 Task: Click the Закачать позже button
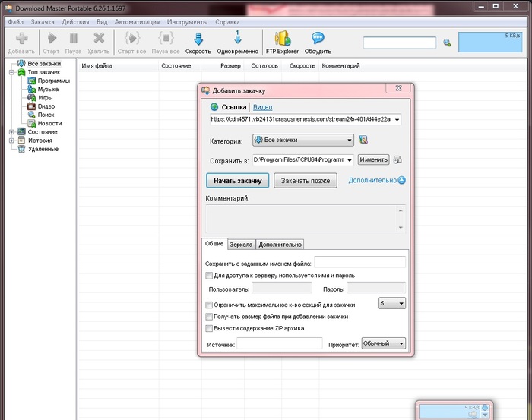pyautogui.click(x=305, y=181)
